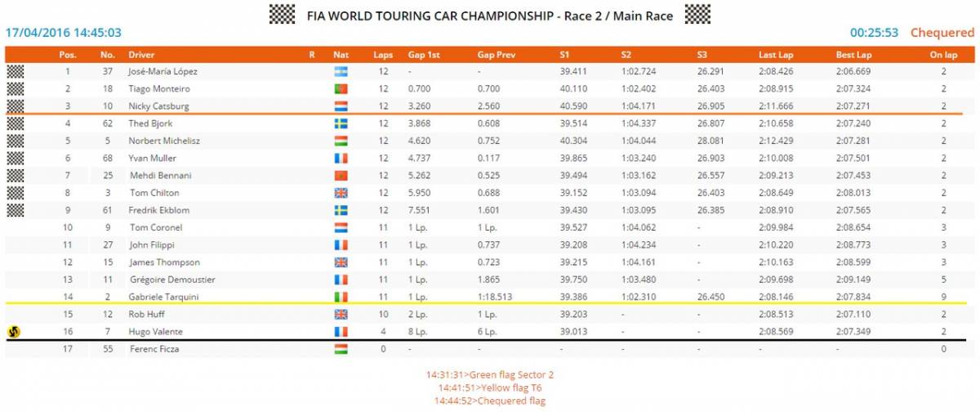Select driver name Rob Huff

click(x=146, y=314)
